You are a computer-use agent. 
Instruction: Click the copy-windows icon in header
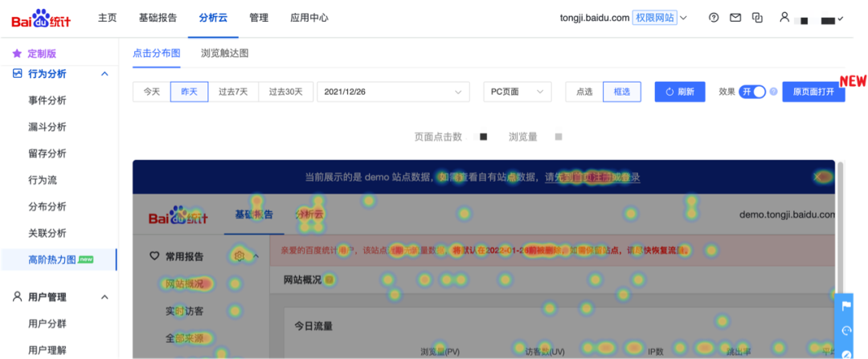(757, 18)
